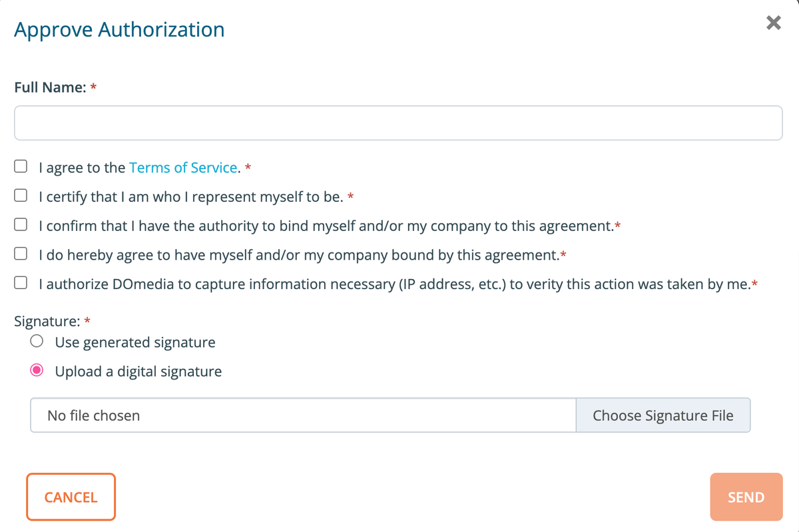Image resolution: width=799 pixels, height=532 pixels.
Task: Click the required asterisk next to Signature
Action: 87,321
